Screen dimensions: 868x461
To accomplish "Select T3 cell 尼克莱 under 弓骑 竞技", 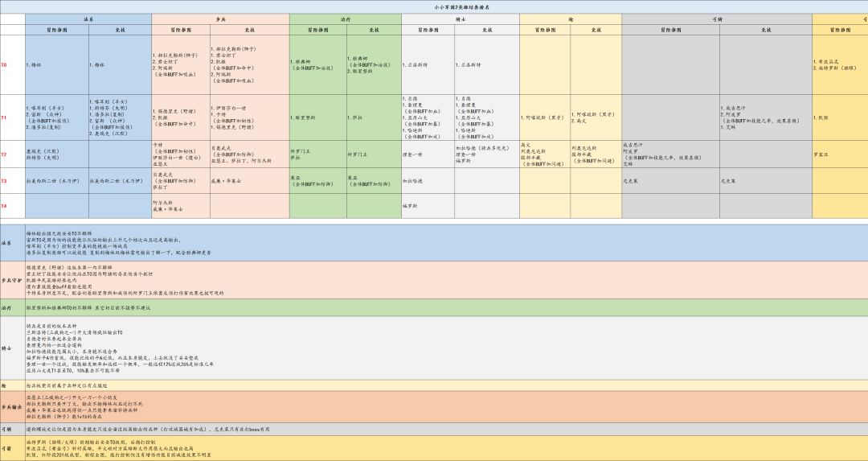I will pyautogui.click(x=766, y=181).
